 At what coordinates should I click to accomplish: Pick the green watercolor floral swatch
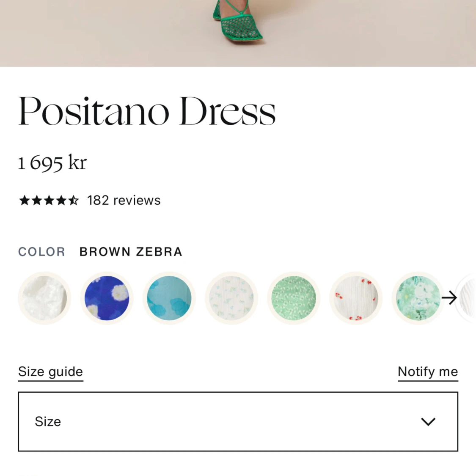pyautogui.click(x=417, y=298)
